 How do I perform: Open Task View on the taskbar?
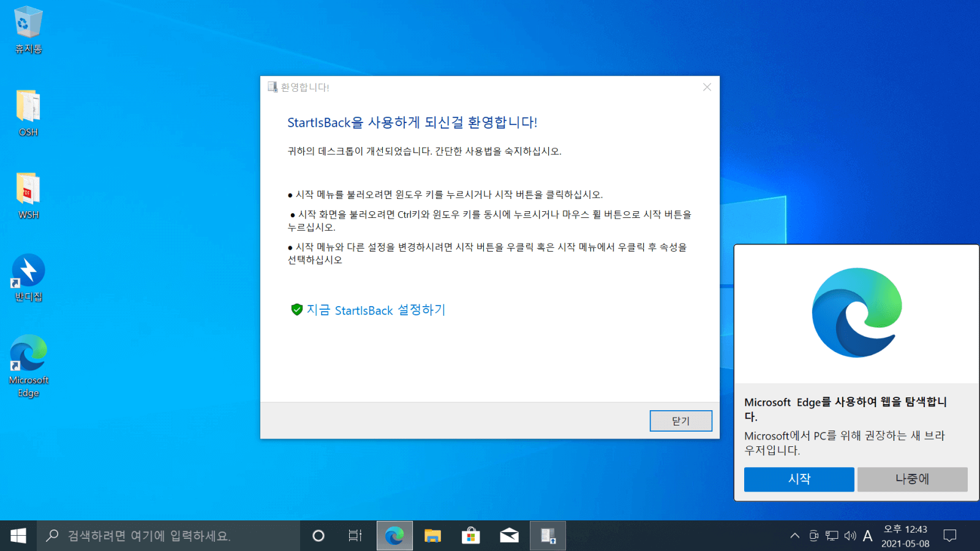(x=355, y=536)
